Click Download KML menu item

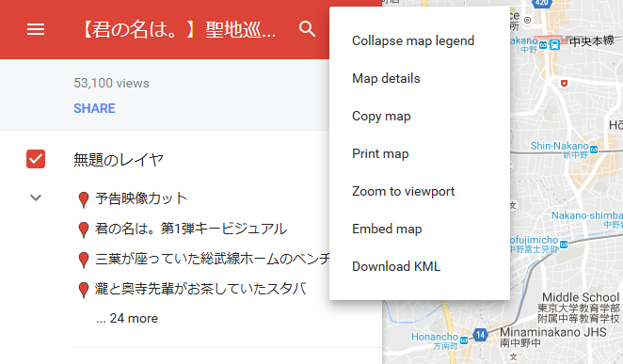(396, 266)
